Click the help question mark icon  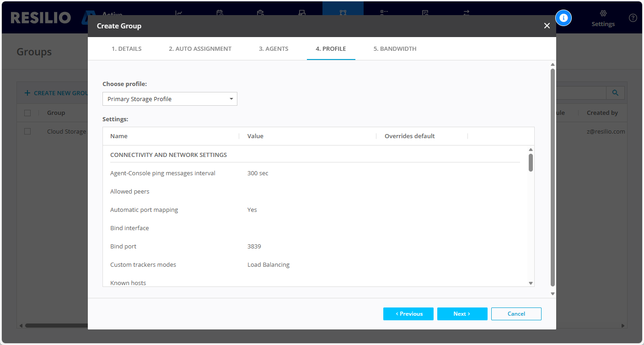[633, 18]
